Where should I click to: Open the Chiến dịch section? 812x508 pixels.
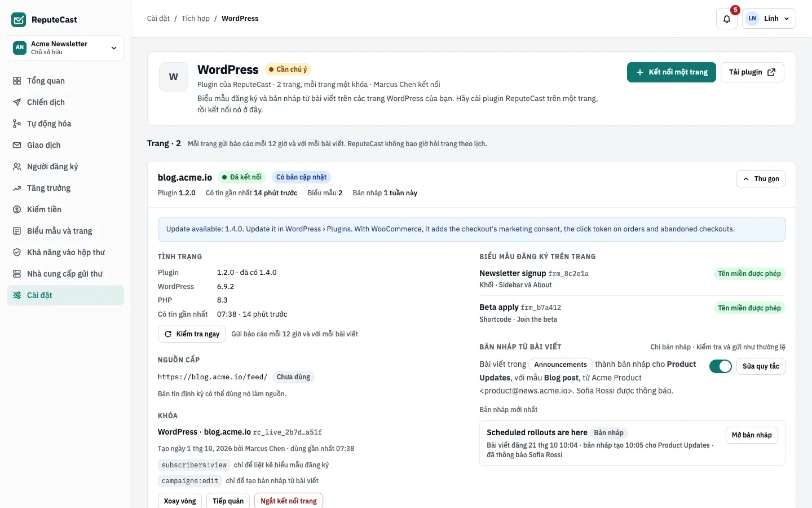point(65,102)
